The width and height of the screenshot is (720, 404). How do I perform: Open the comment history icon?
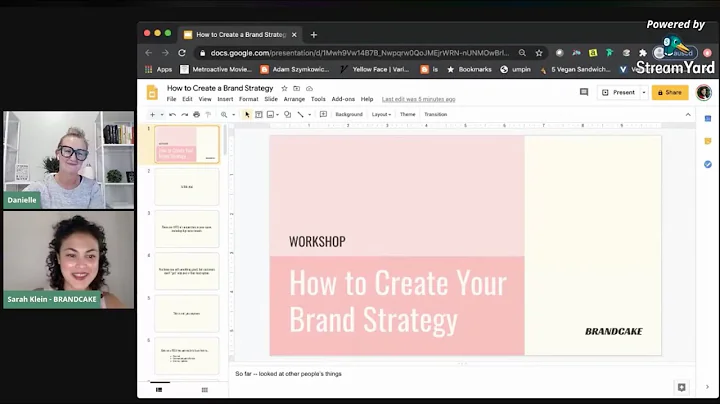coord(584,92)
